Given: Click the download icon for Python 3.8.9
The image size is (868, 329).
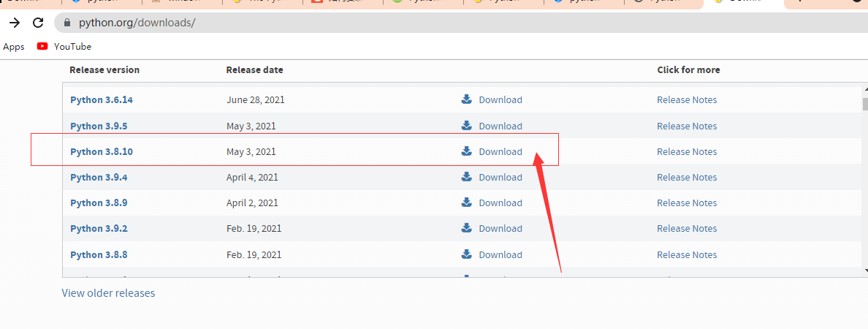Looking at the screenshot, I should [467, 203].
